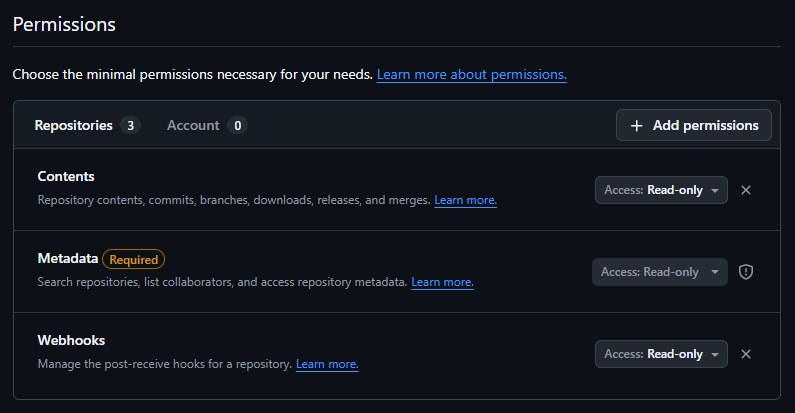This screenshot has height=413, width=795.
Task: Open Learn more link under Webhooks
Action: click(x=327, y=364)
